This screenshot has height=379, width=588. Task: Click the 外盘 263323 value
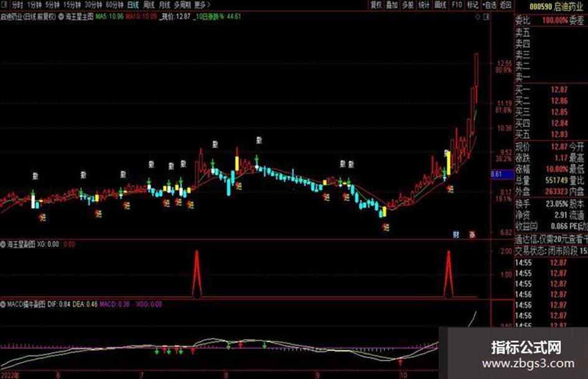click(556, 192)
